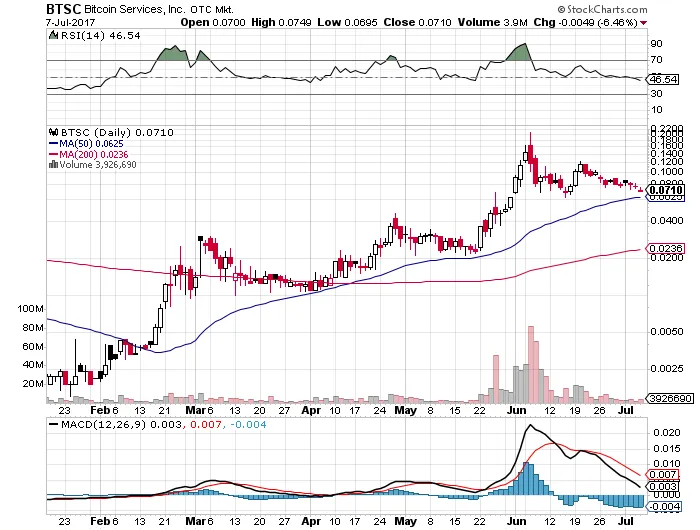The height and width of the screenshot is (530, 700).
Task: Click the candlestick icon beside BTSC (Daily)
Action: pos(54,132)
